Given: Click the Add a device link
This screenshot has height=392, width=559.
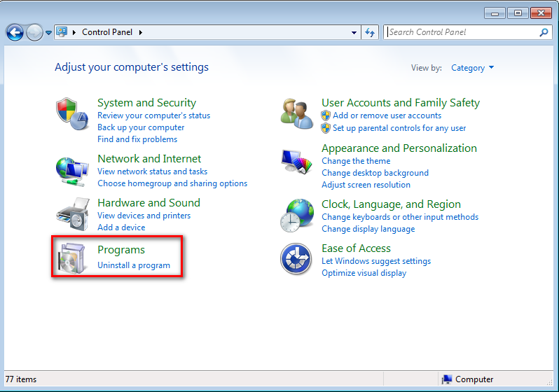Looking at the screenshot, I should tap(121, 227).
